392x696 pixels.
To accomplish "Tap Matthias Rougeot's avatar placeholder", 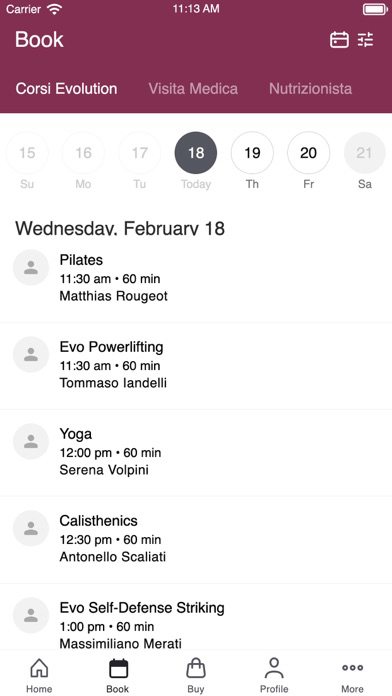I will click(31, 268).
